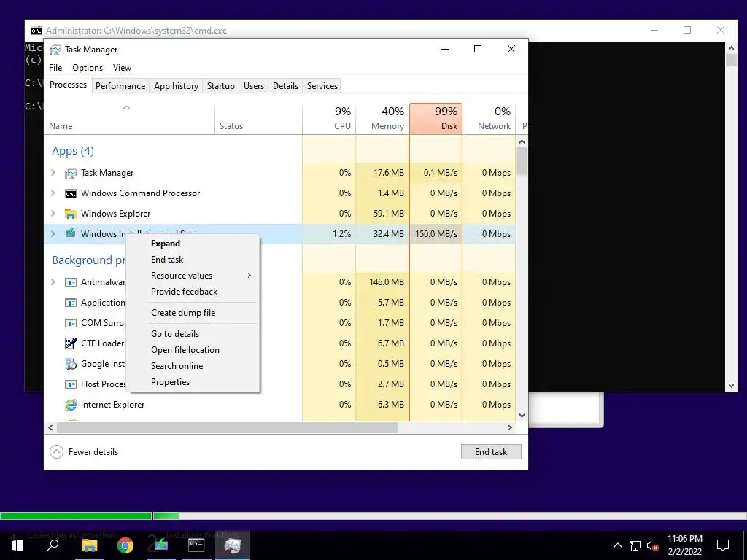Switch to the Performance tab
747x560 pixels.
click(x=120, y=86)
